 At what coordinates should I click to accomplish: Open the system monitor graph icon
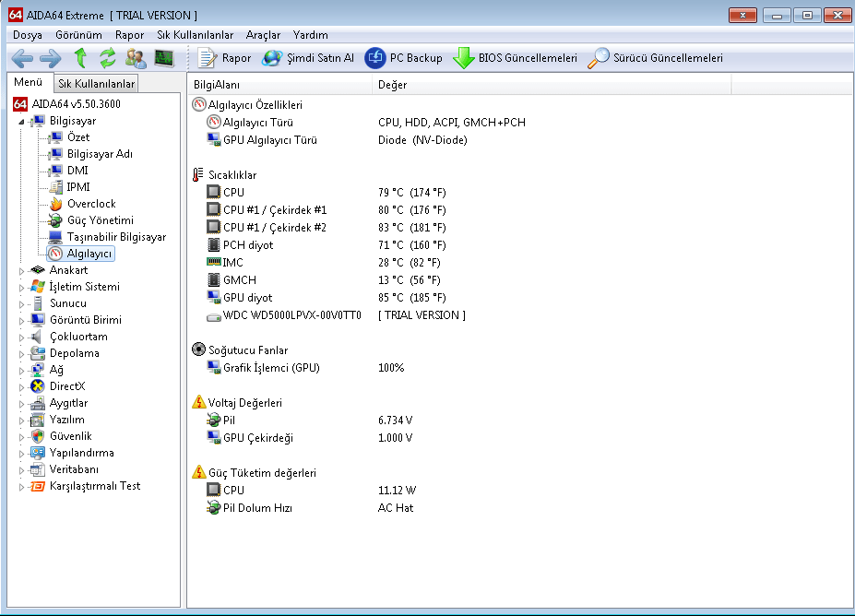point(164,58)
